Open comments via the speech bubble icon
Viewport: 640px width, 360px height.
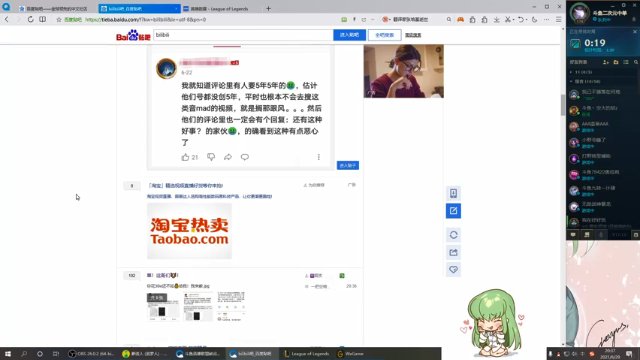pos(244,157)
